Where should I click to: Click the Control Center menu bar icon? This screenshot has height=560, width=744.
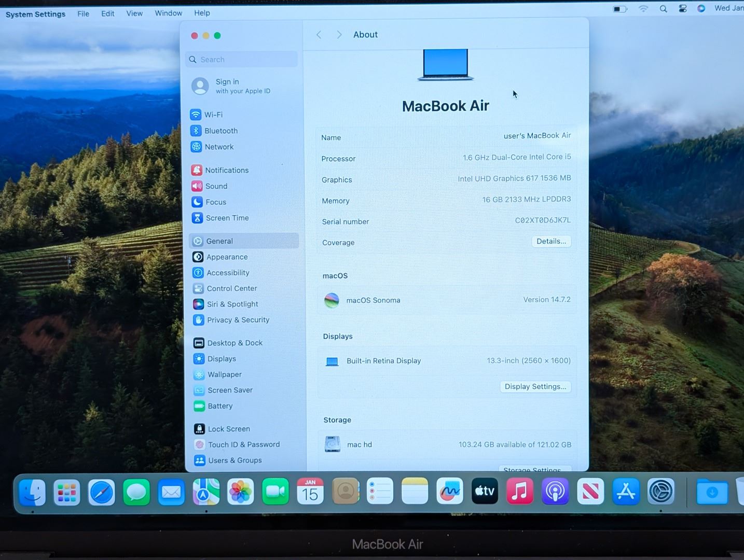pos(683,9)
